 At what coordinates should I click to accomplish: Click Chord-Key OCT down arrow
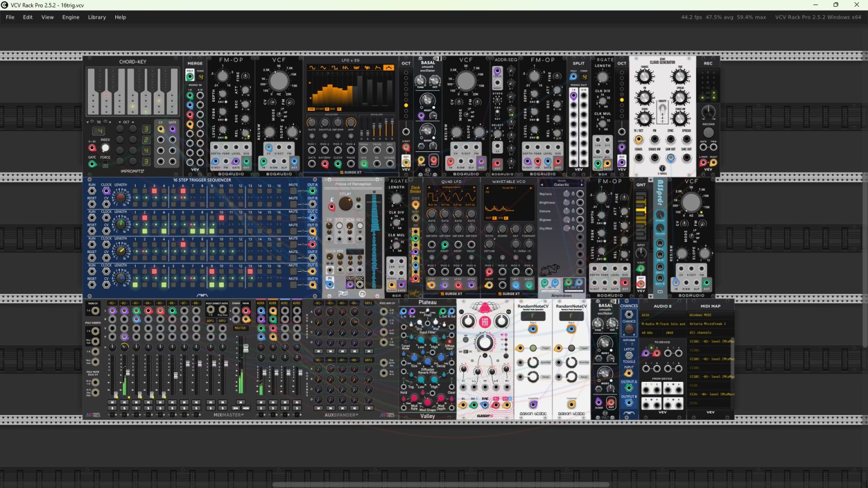120,122
